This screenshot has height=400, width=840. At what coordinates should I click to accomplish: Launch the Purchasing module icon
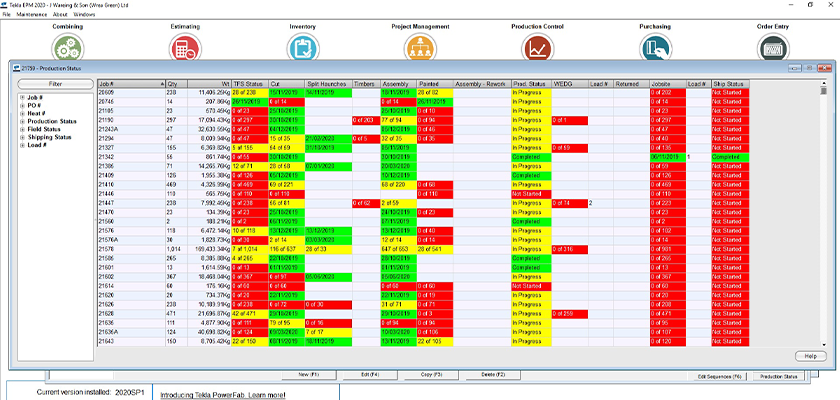[x=656, y=47]
